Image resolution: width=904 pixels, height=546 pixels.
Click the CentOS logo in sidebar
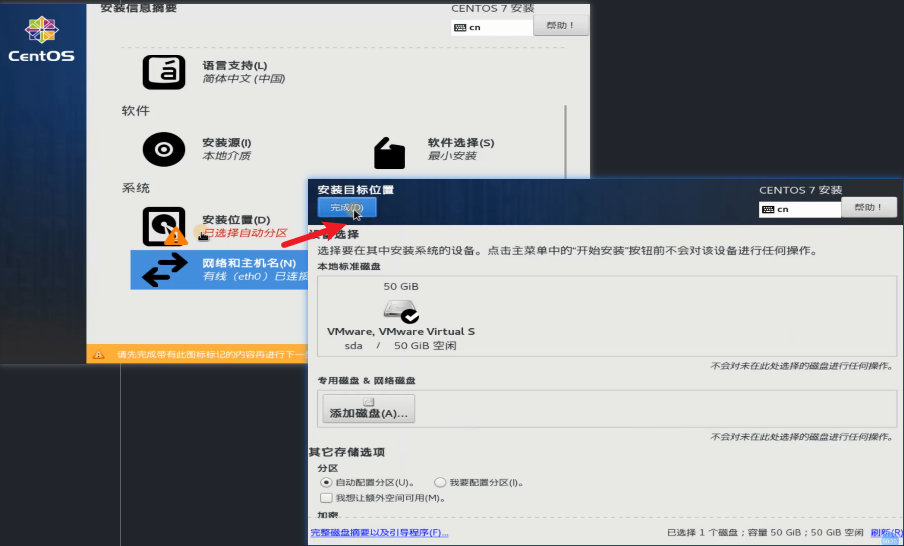(x=42, y=39)
